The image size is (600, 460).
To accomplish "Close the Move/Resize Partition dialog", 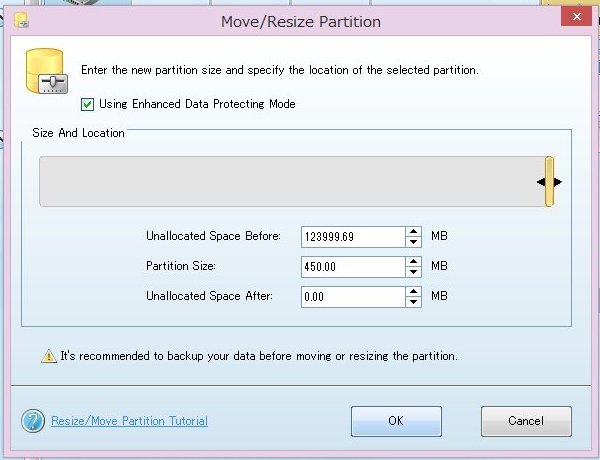I will click(x=577, y=16).
